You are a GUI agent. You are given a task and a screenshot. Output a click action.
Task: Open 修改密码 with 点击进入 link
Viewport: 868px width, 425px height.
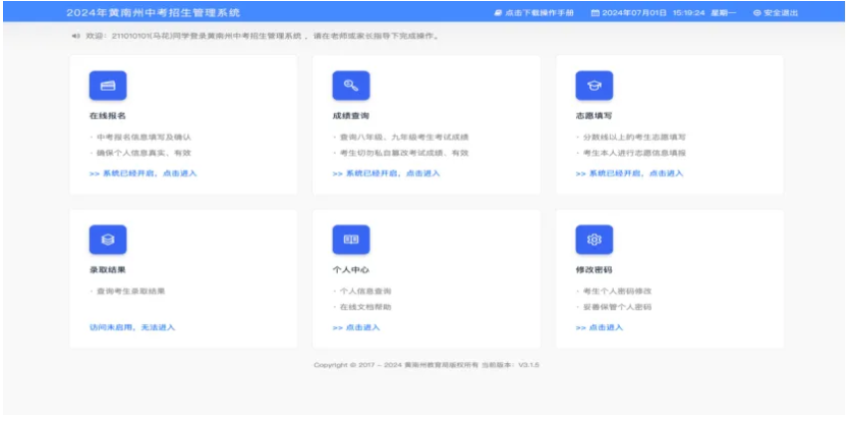[x=599, y=327]
